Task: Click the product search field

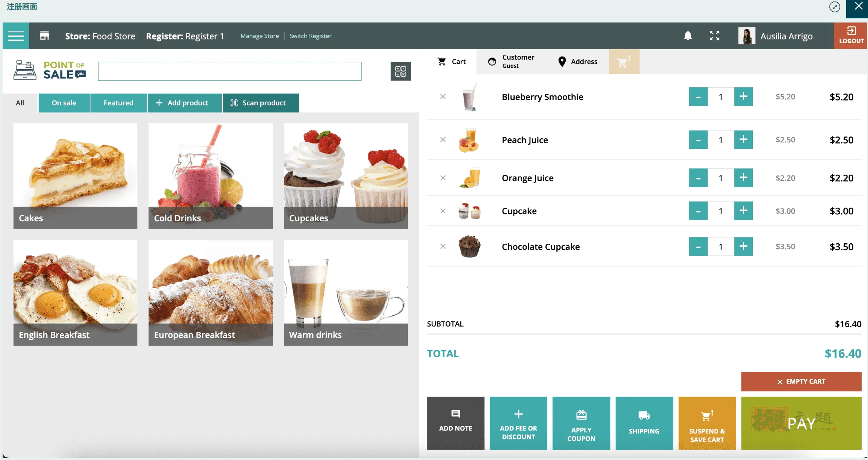Action: tap(230, 71)
